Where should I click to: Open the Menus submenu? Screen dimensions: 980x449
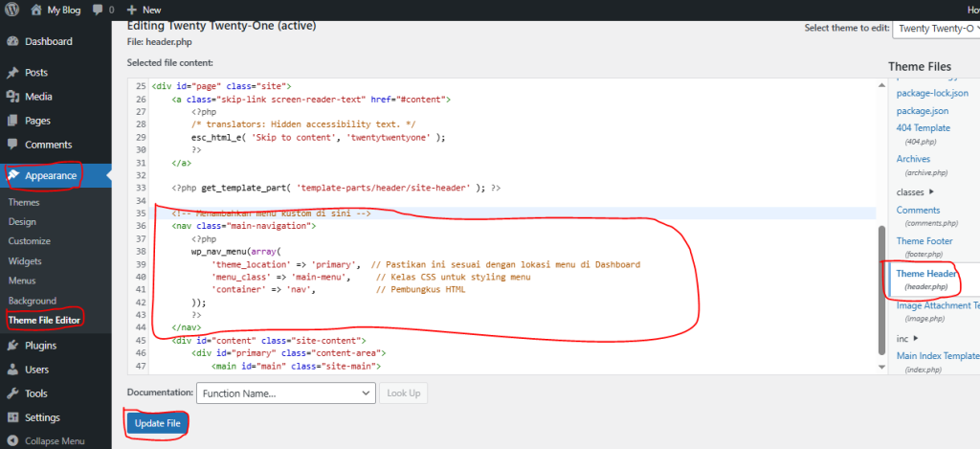23,281
